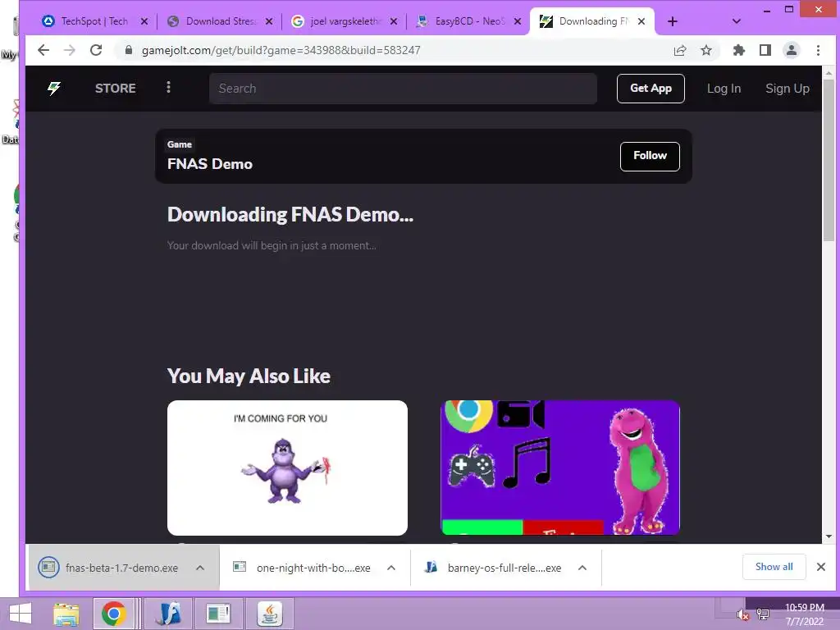
Task: Focus the Game Jolt Search field
Action: tap(403, 89)
